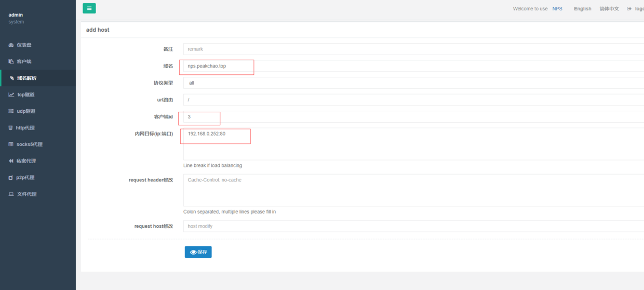Image resolution: width=644 pixels, height=290 pixels.
Task: Select the 域名解析 menu item
Action: coord(38,78)
